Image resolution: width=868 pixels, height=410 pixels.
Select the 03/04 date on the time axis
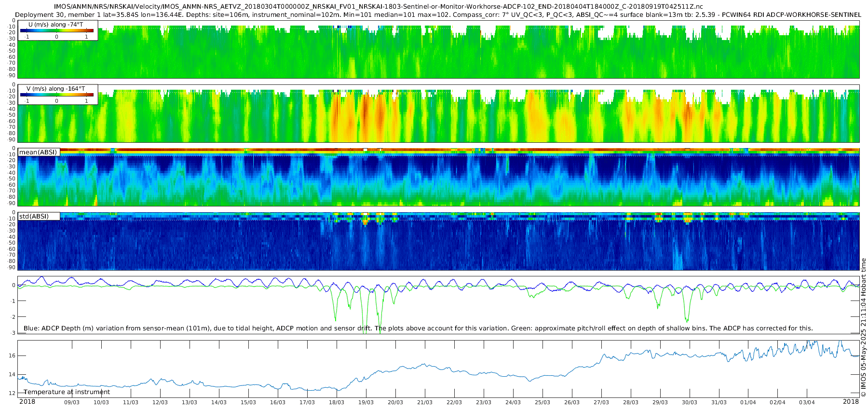coord(807,402)
